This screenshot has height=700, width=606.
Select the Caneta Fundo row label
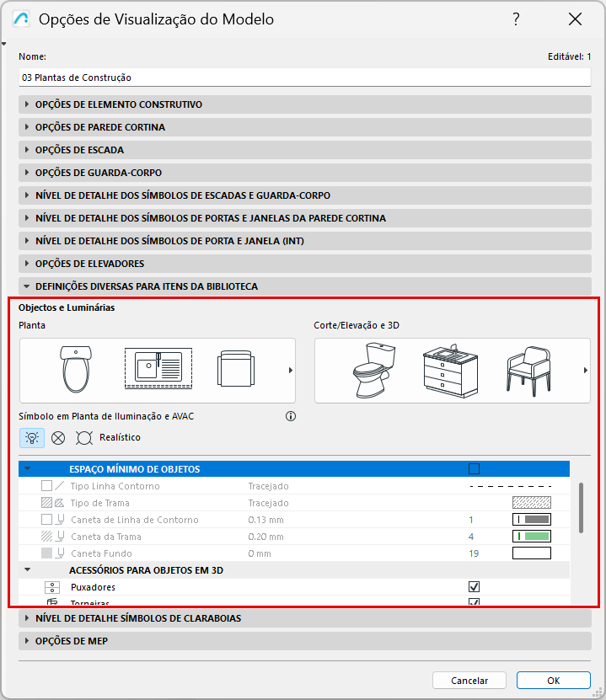[x=101, y=553]
